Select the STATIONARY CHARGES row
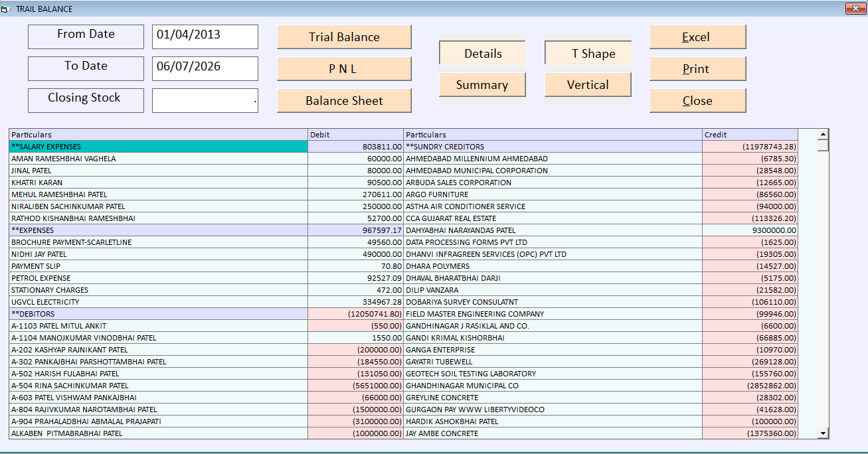 point(159,290)
